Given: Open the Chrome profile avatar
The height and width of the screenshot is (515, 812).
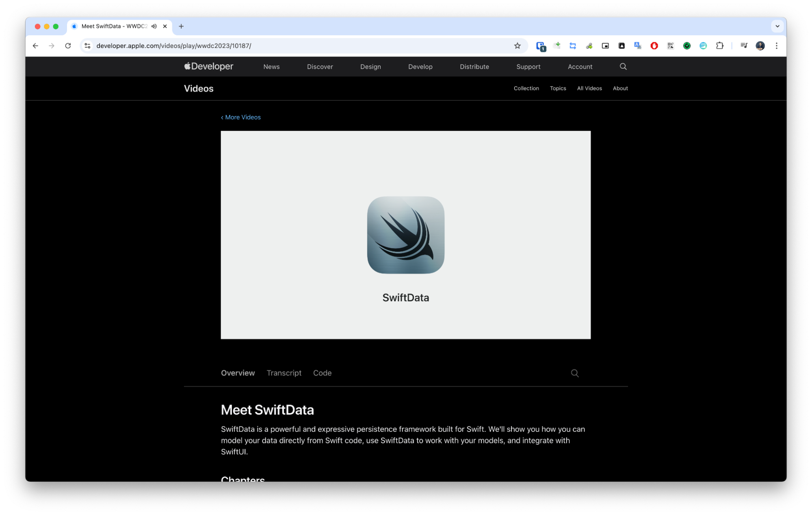Looking at the screenshot, I should (x=760, y=46).
